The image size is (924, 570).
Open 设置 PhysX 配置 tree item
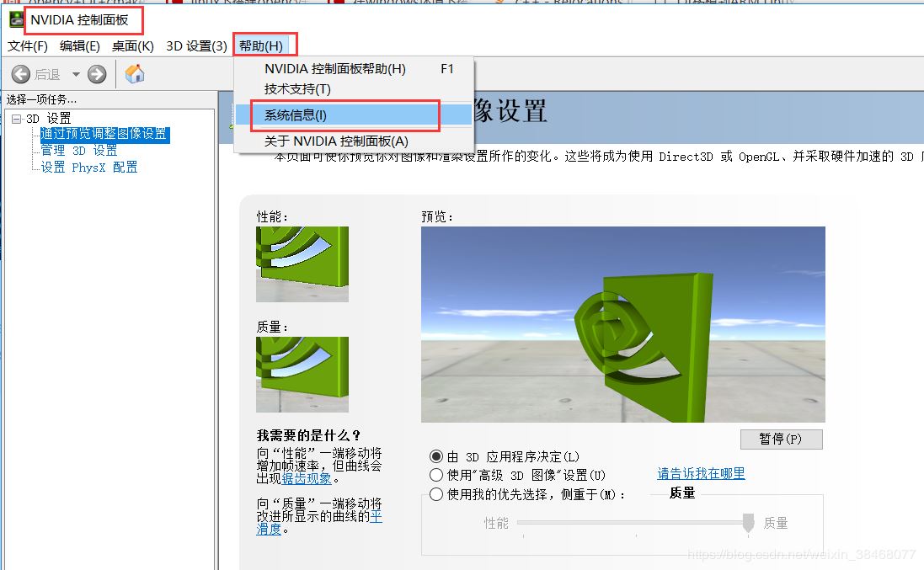(89, 168)
